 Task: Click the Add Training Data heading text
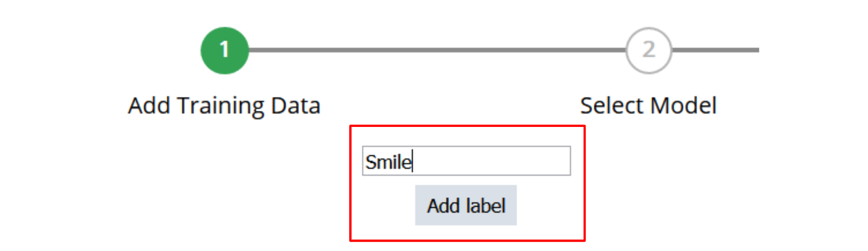(224, 105)
